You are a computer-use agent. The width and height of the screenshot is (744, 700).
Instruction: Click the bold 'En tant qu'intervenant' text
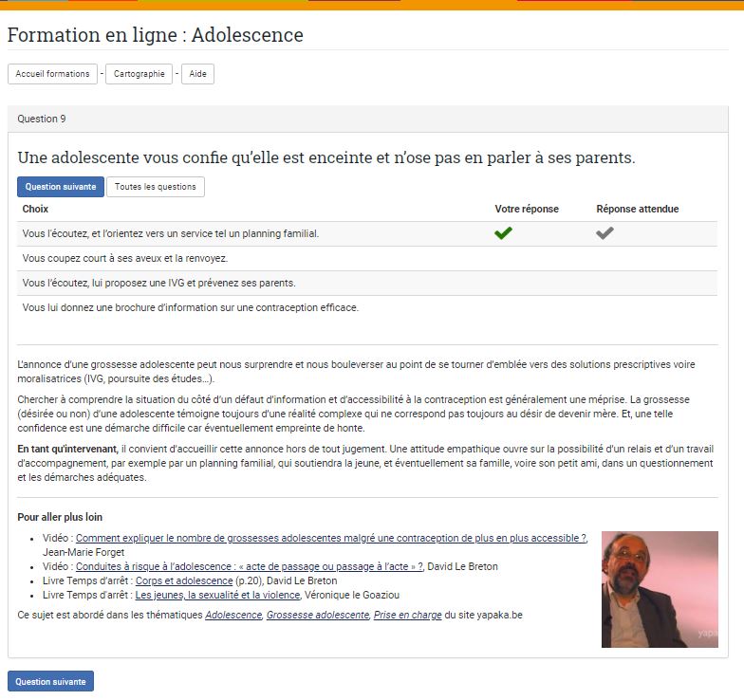tap(67, 449)
